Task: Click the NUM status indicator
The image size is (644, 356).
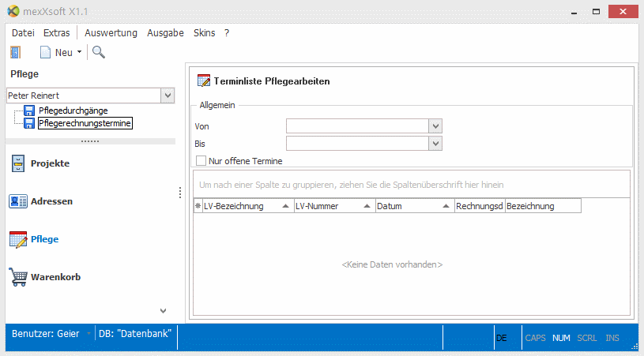Action: tap(561, 338)
